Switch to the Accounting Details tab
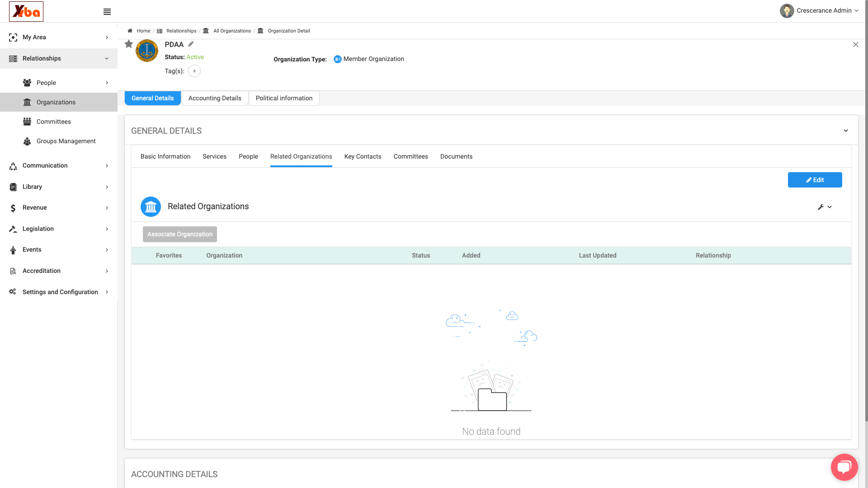The width and height of the screenshot is (868, 488). pos(215,98)
